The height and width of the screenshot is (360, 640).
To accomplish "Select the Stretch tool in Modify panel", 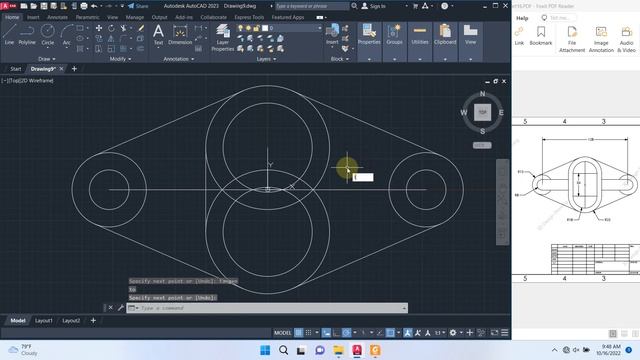I will pyautogui.click(x=99, y=49).
